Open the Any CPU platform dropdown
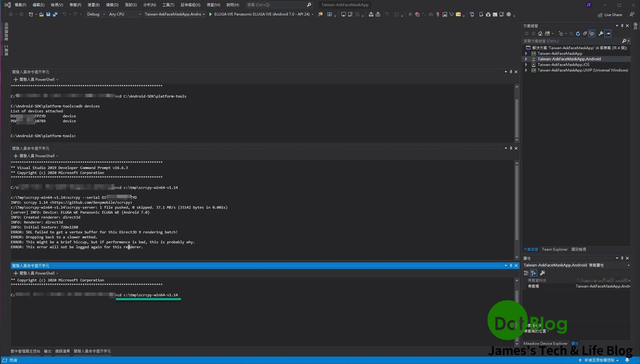This screenshot has width=640, height=364. [x=125, y=14]
